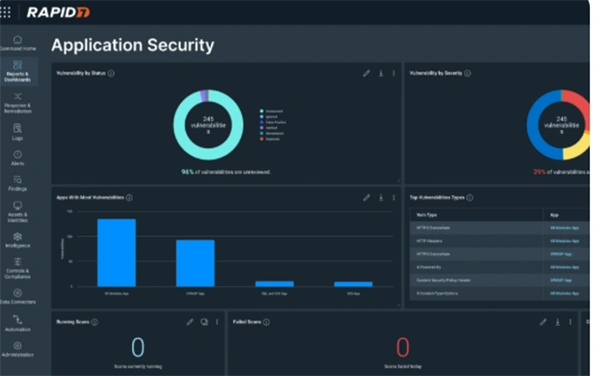Edit the Apps With Most Vulnerabilities card
This screenshot has width=600, height=376.
tap(366, 198)
